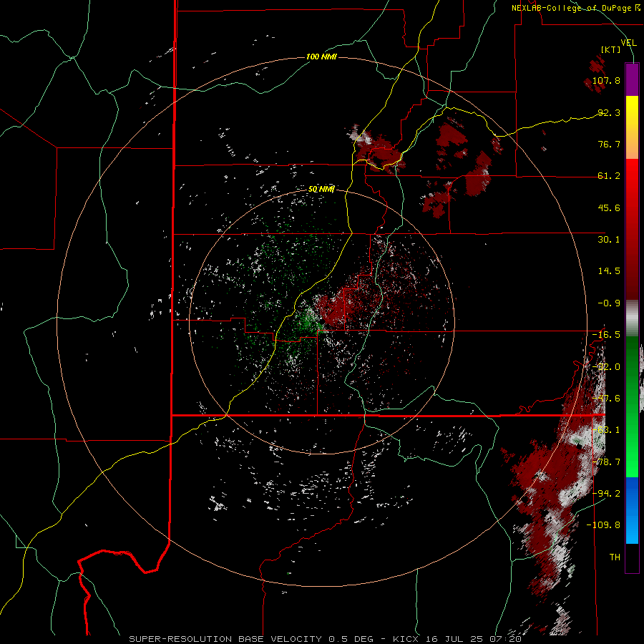Viewport: 644px width, 644px height.
Task: Click the 30.1 velocity scale value
Action: tap(609, 240)
